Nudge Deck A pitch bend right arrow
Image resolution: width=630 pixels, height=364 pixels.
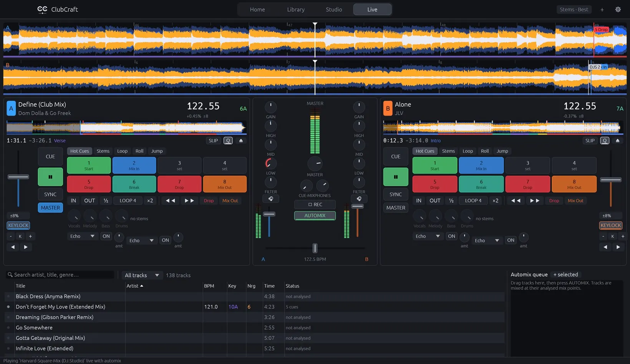point(26,247)
